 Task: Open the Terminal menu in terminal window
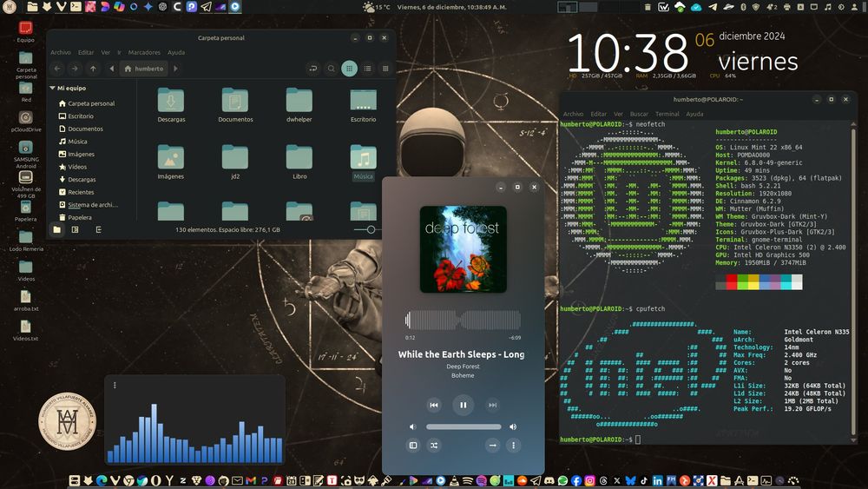pyautogui.click(x=667, y=114)
